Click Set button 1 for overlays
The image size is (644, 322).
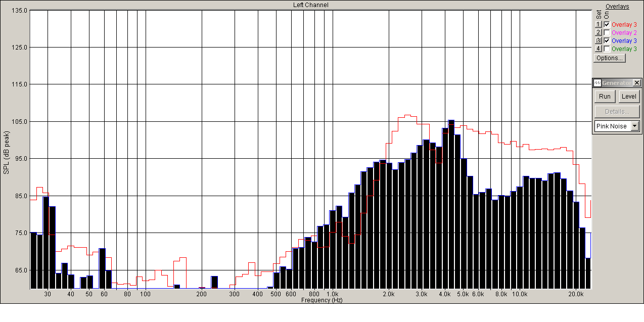599,24
